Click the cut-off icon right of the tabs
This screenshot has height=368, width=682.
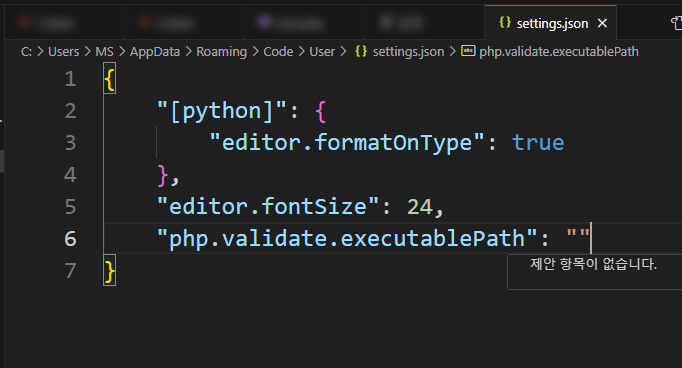coord(677,23)
